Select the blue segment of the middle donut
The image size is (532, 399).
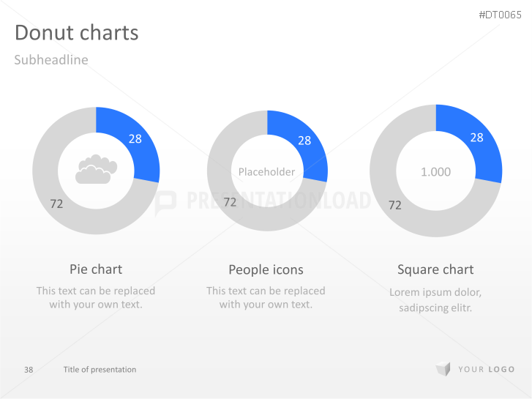pos(301,143)
